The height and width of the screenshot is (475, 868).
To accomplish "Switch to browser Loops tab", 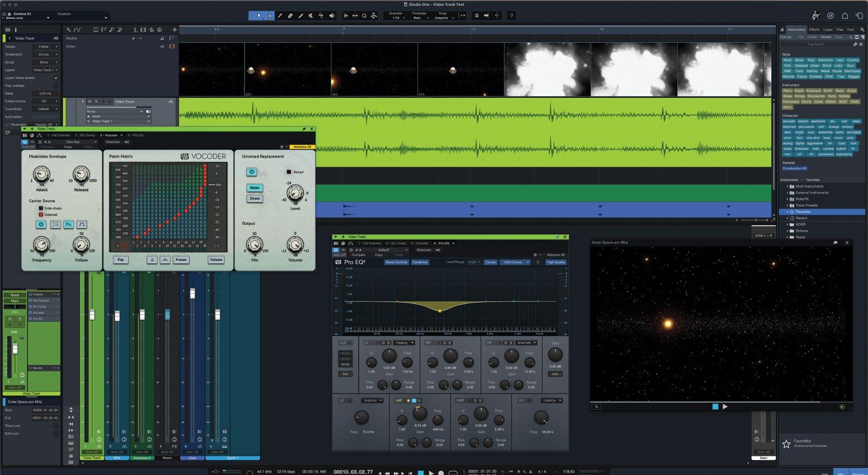I will (x=828, y=30).
